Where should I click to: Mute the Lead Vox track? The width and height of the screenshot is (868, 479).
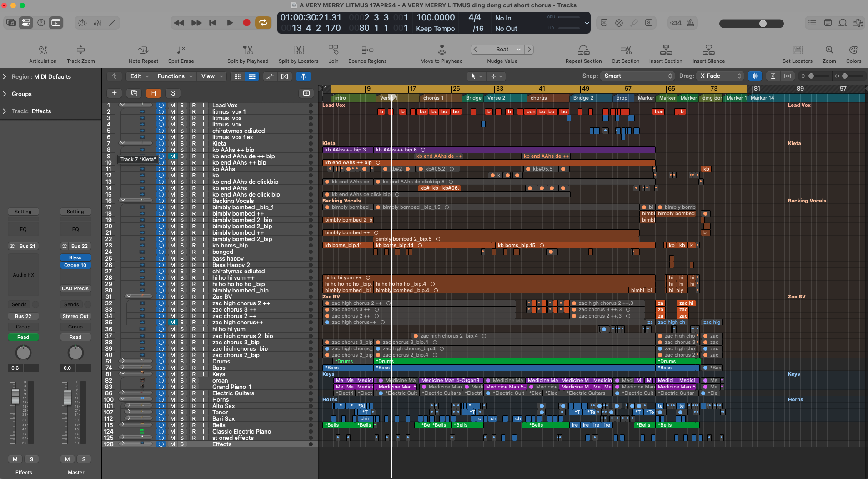(x=172, y=106)
